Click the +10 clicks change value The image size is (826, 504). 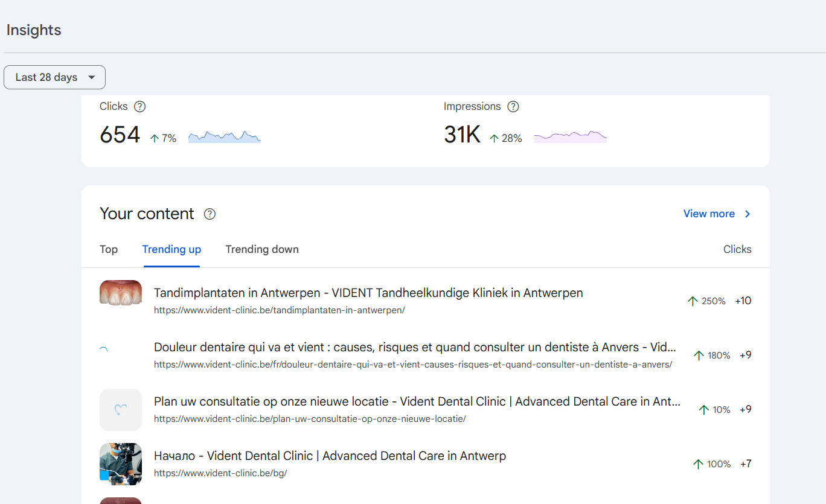(743, 301)
